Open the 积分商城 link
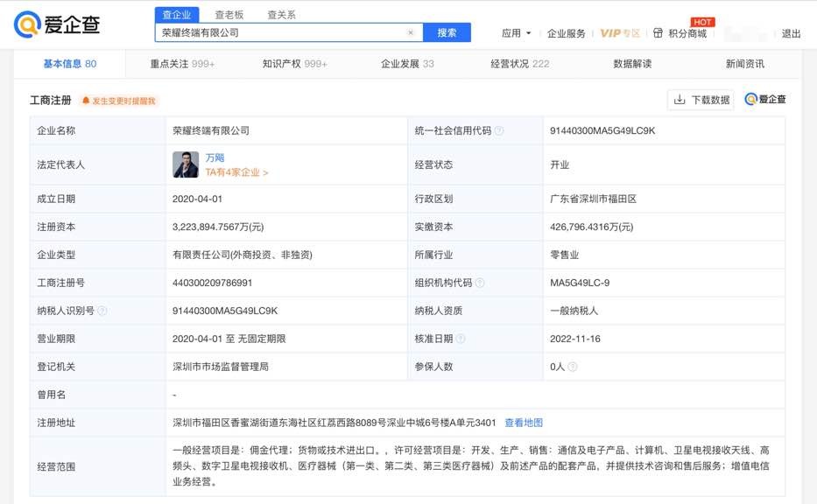This screenshot has height=504, width=817. point(687,33)
